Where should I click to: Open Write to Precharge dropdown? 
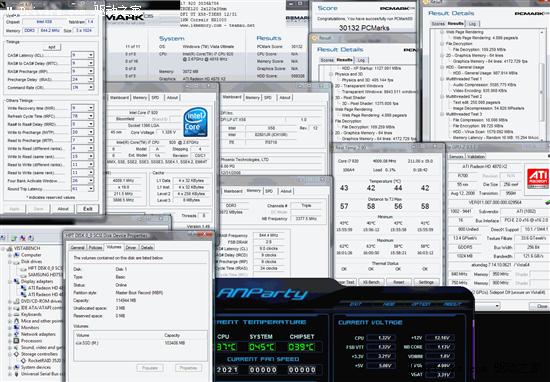tap(83, 132)
